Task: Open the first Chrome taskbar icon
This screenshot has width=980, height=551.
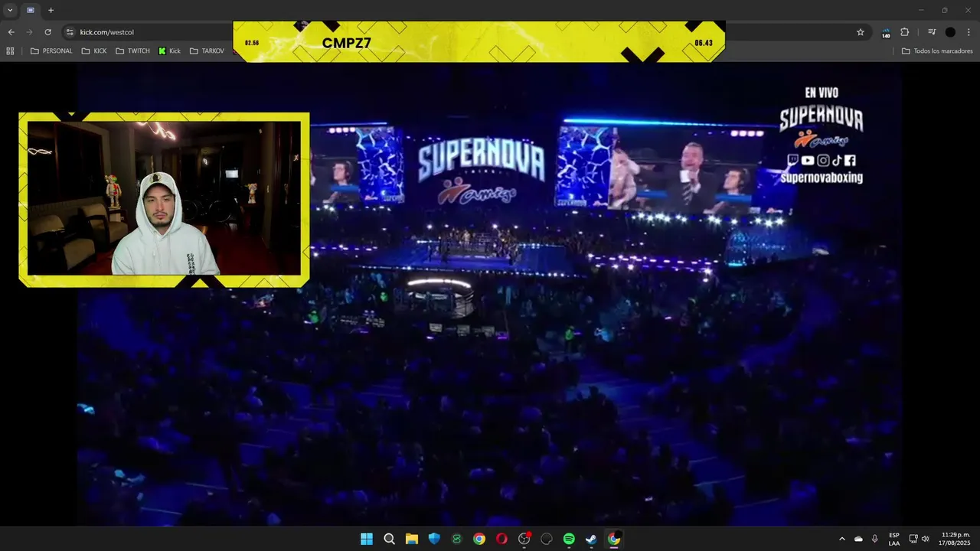Action: click(479, 539)
